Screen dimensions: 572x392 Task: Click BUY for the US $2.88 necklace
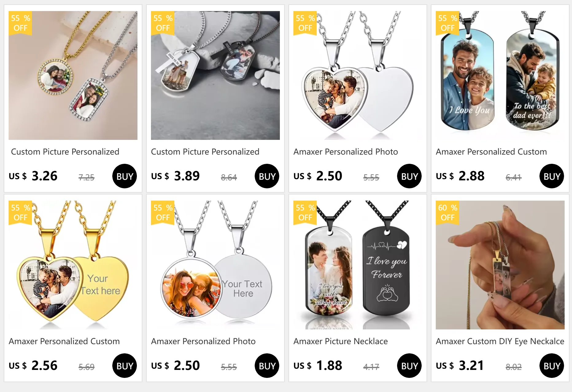(x=552, y=176)
